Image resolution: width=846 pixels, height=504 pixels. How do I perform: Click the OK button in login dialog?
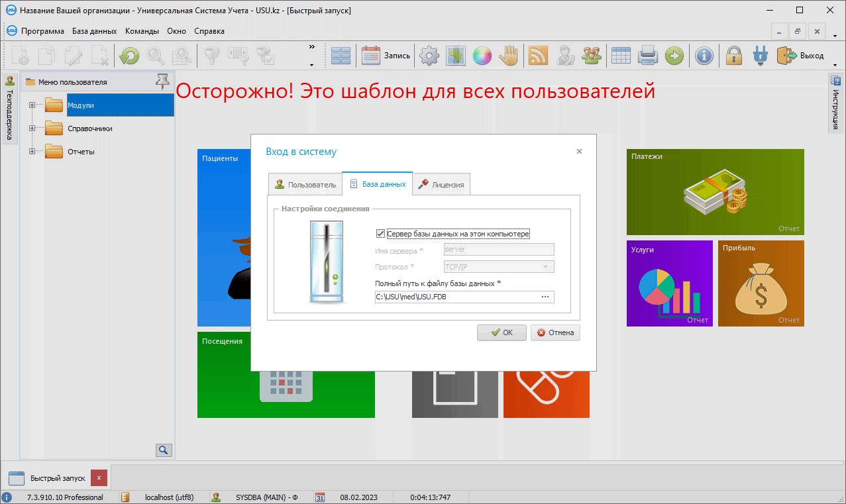click(502, 332)
